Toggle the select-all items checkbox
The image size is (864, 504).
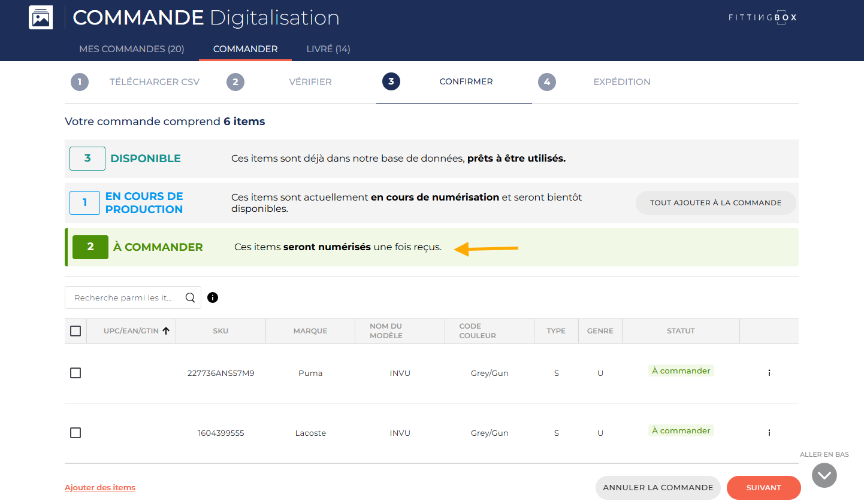click(75, 331)
